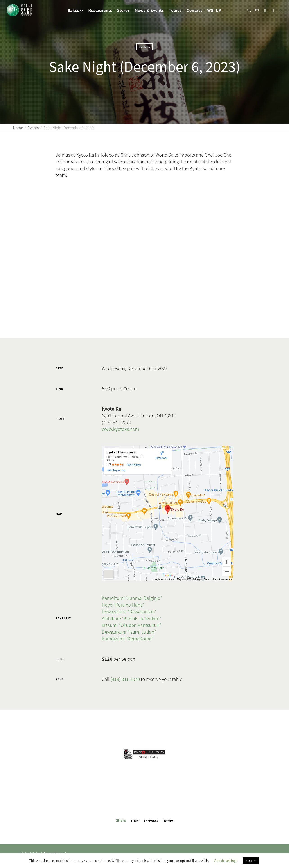Open Dewazakura "Dewasansan" sake link
The height and width of the screenshot is (868, 289).
pos(129,612)
